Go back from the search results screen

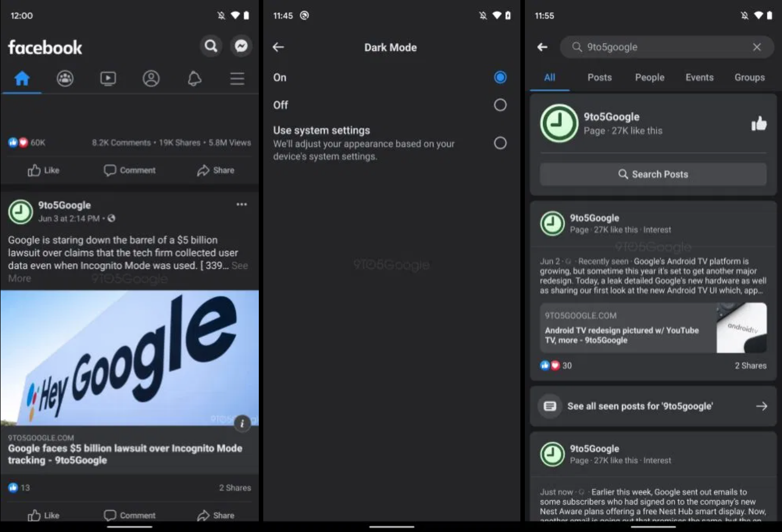click(x=542, y=47)
